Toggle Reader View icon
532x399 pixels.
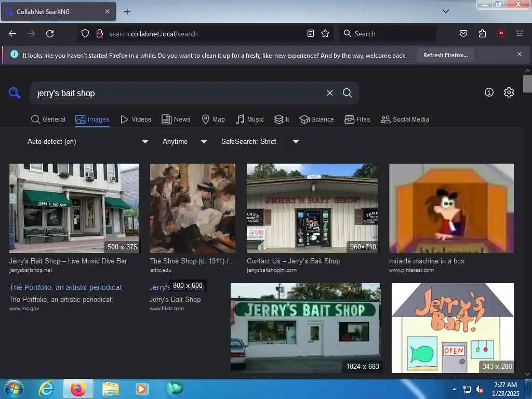(311, 34)
